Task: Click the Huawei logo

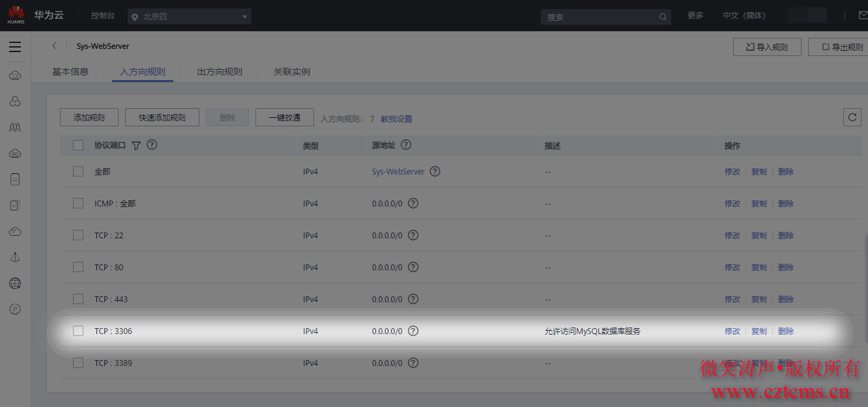Action: 16,15
